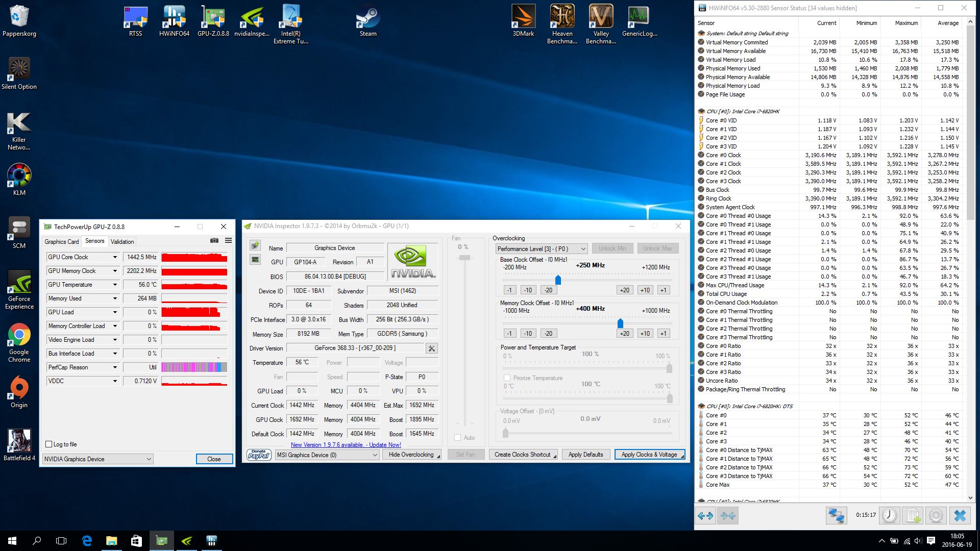
Task: Open the KLM desktop shortcut
Action: 19,180
